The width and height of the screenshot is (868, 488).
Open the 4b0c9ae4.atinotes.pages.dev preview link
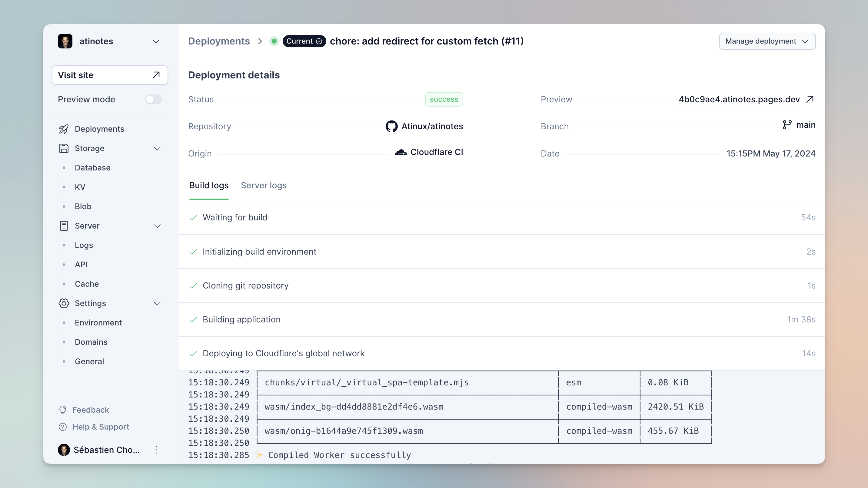click(739, 99)
